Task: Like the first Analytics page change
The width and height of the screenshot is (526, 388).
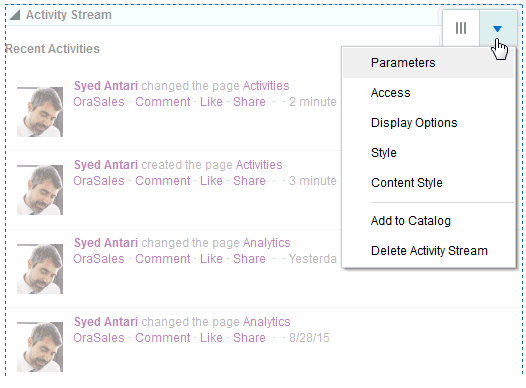Action: click(211, 259)
